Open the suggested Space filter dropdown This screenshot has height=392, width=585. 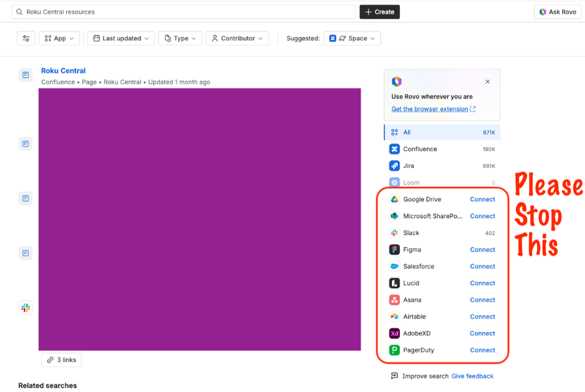tap(352, 39)
